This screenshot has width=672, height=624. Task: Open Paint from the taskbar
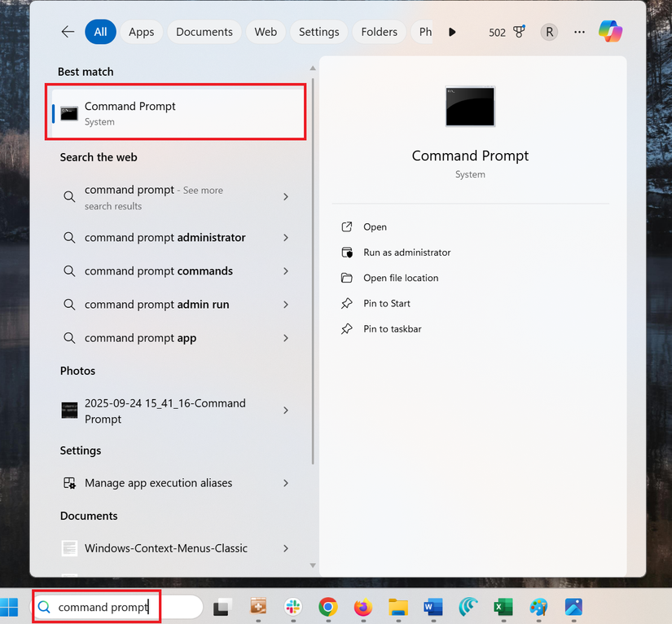click(538, 607)
